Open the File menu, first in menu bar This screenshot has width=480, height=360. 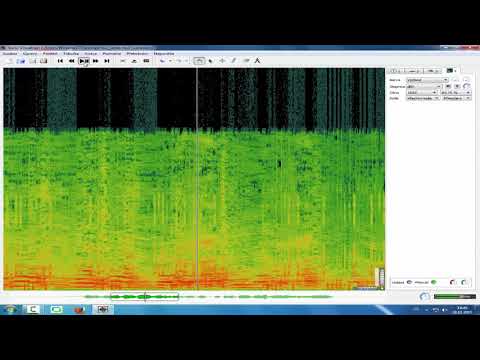10,54
